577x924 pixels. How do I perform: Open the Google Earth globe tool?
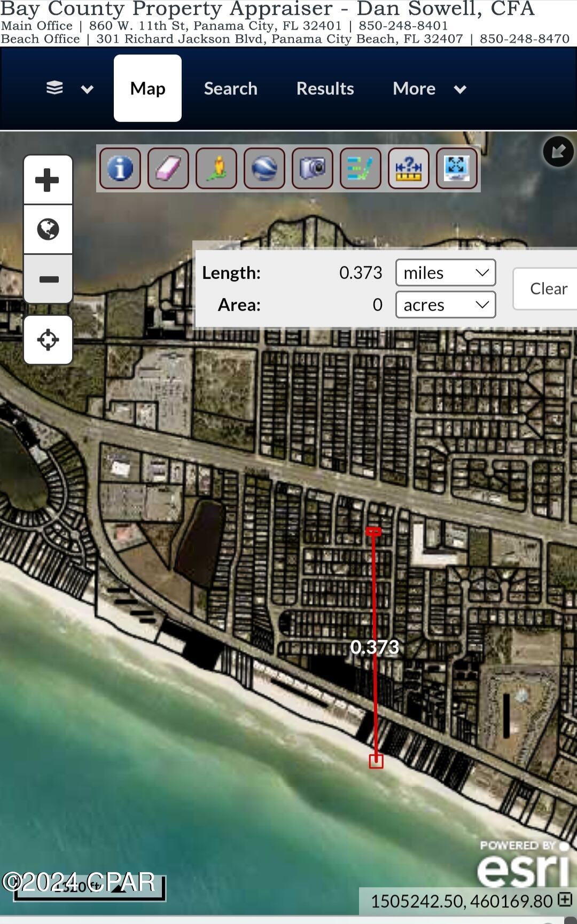264,169
